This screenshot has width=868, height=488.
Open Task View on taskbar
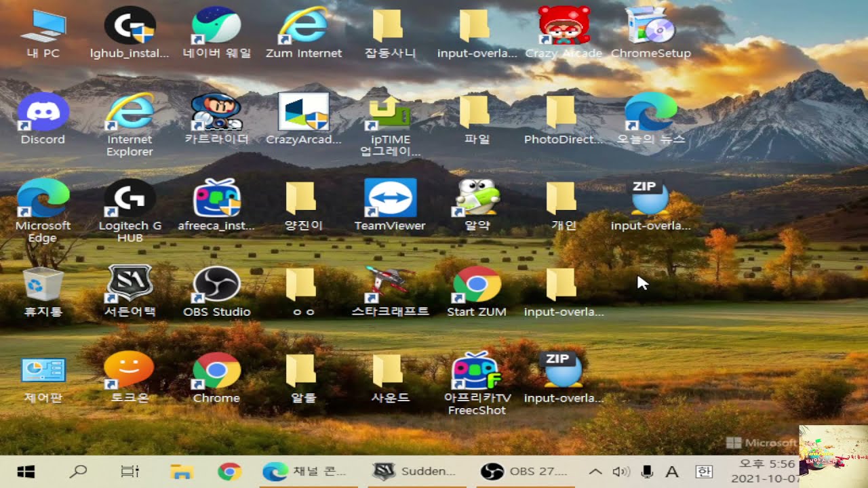click(130, 472)
